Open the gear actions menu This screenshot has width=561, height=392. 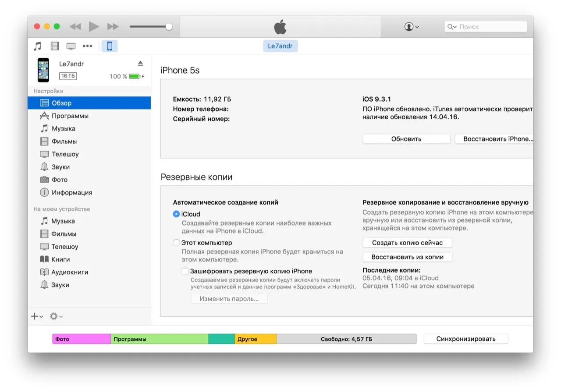click(56, 316)
